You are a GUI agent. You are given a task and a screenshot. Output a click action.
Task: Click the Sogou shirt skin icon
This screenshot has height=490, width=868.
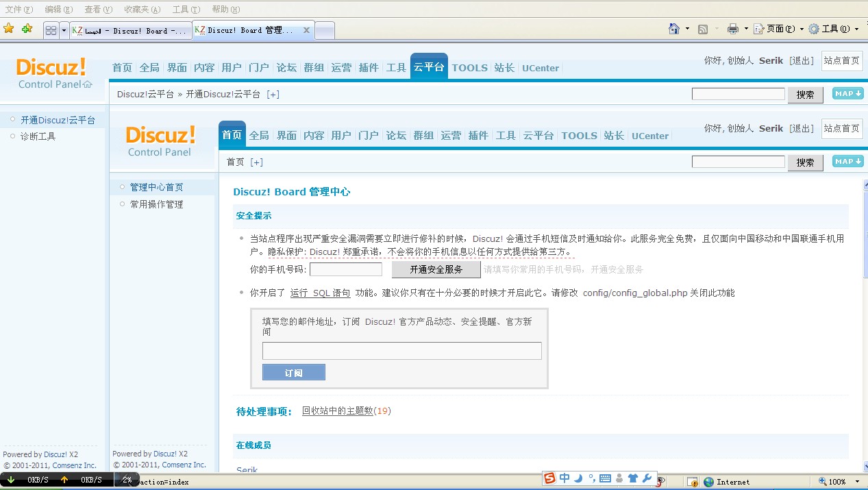pos(632,478)
